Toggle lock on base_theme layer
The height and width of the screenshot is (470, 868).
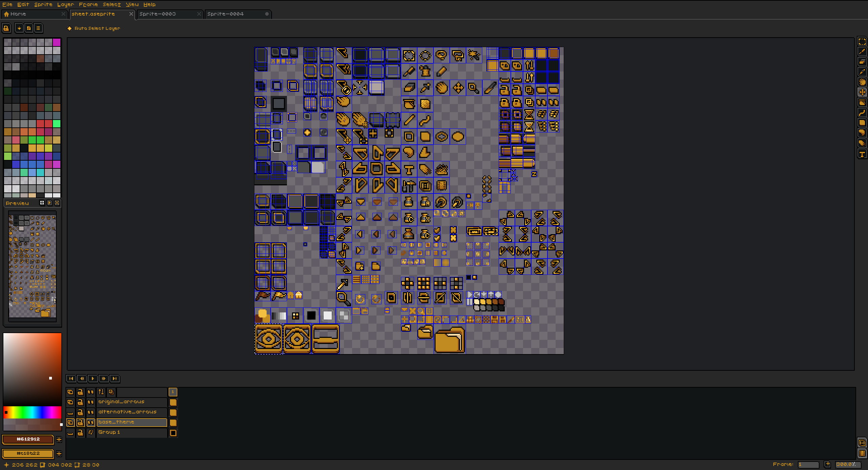pos(80,423)
